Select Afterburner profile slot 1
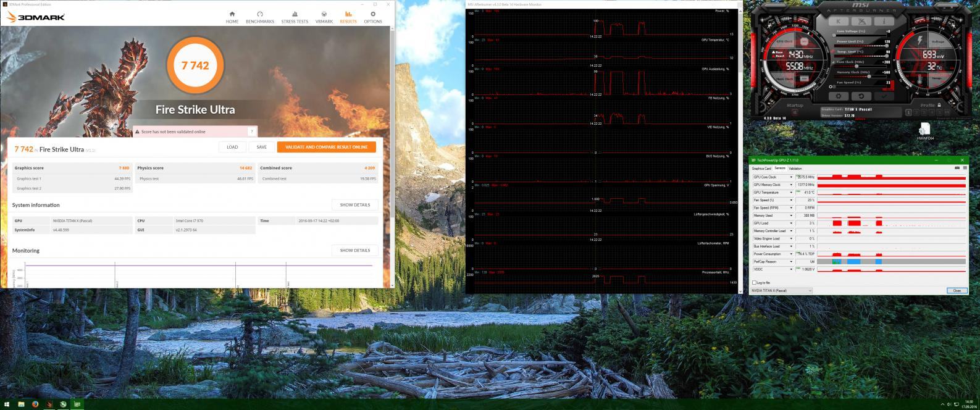 tap(908, 112)
